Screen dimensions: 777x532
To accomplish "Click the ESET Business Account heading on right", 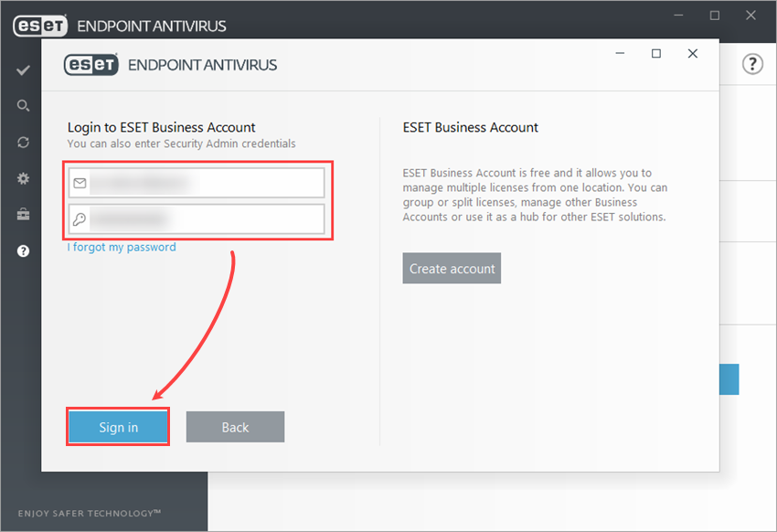I will (470, 127).
